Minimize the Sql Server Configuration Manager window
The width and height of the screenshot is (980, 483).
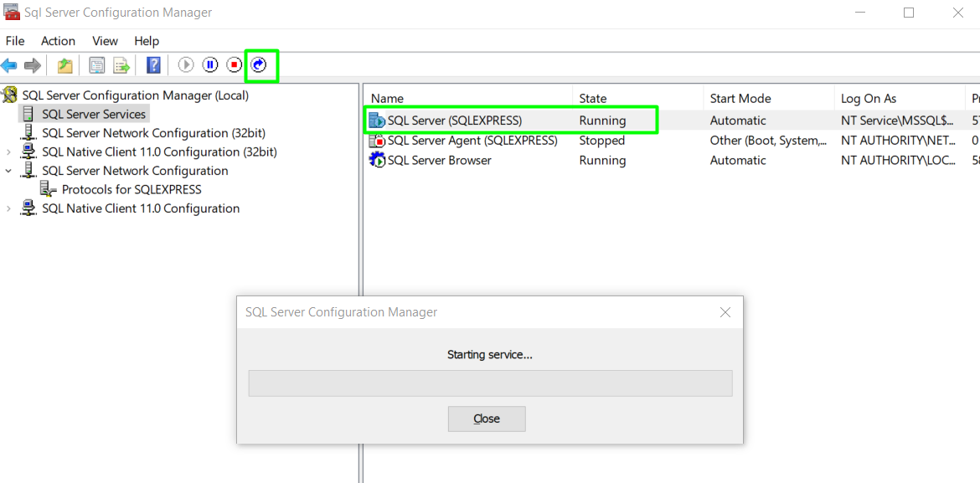860,13
